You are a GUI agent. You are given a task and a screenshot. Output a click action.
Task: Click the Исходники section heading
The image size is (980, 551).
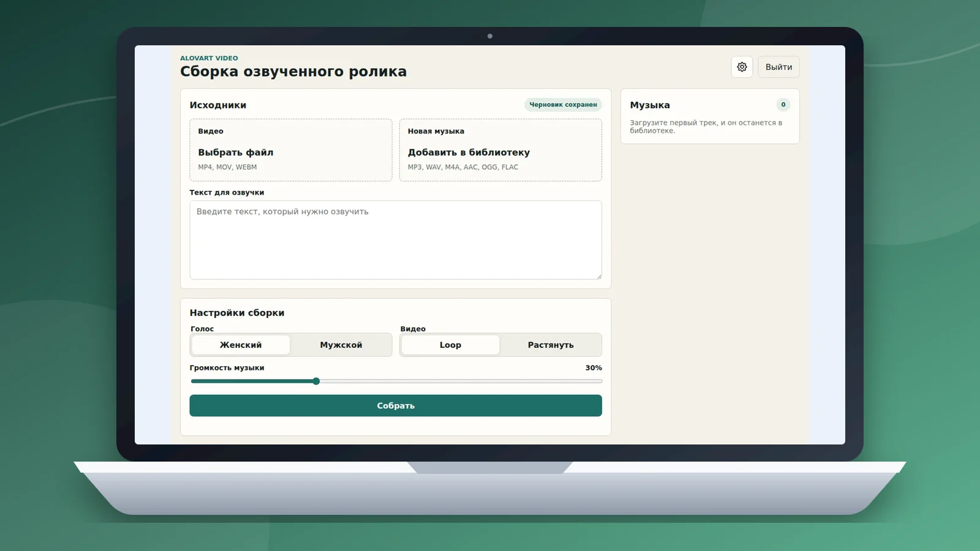click(218, 105)
